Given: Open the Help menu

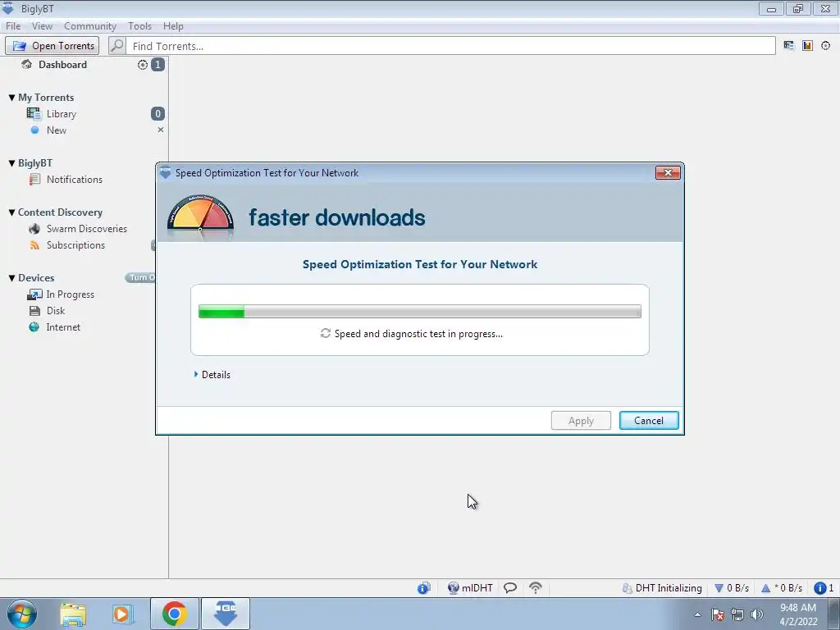Looking at the screenshot, I should click(x=173, y=25).
